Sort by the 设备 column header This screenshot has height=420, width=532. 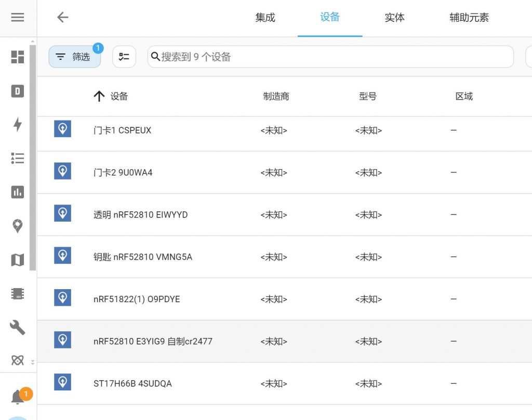pos(119,97)
